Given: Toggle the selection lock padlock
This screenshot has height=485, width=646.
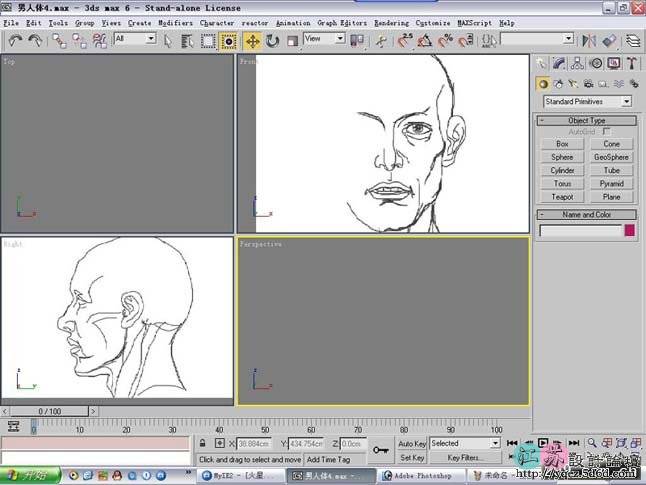Looking at the screenshot, I should pos(203,443).
